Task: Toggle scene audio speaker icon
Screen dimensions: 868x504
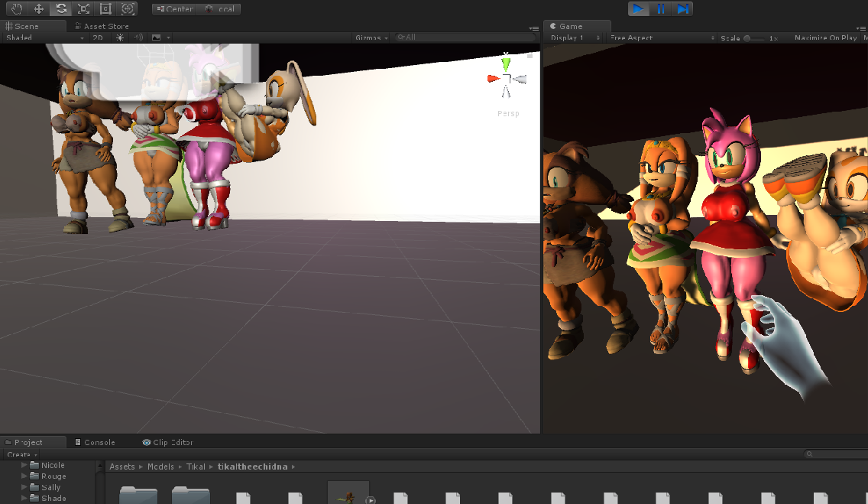Action: [x=138, y=37]
